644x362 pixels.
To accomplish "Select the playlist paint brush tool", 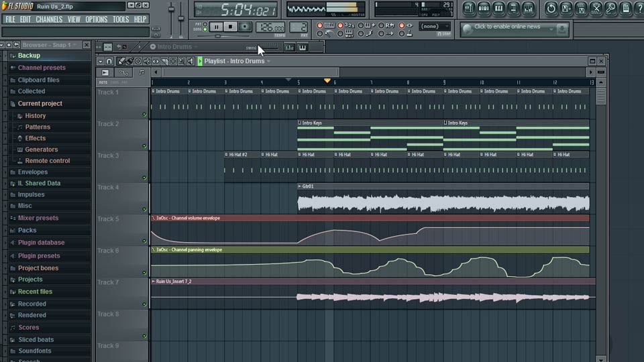I will pyautogui.click(x=129, y=61).
